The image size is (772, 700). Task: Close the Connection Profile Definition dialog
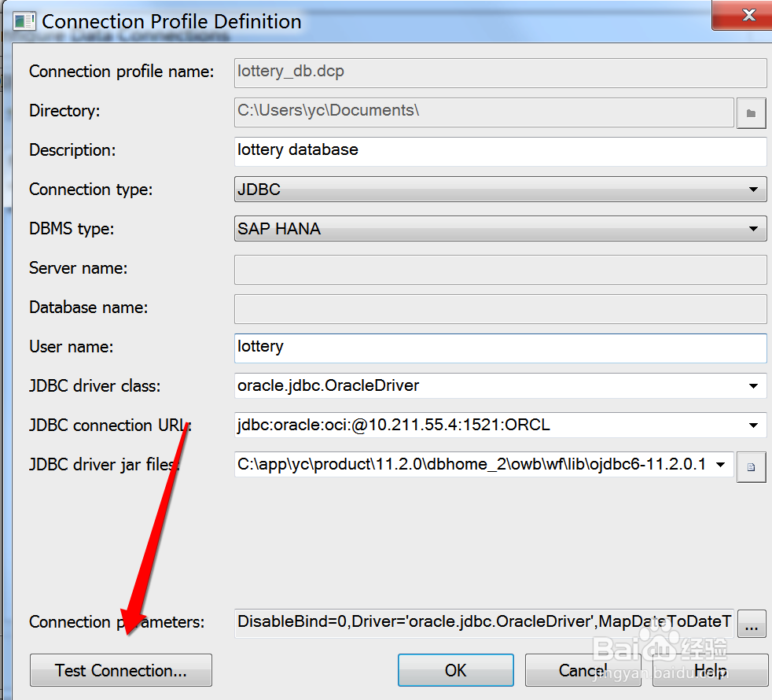click(x=748, y=15)
